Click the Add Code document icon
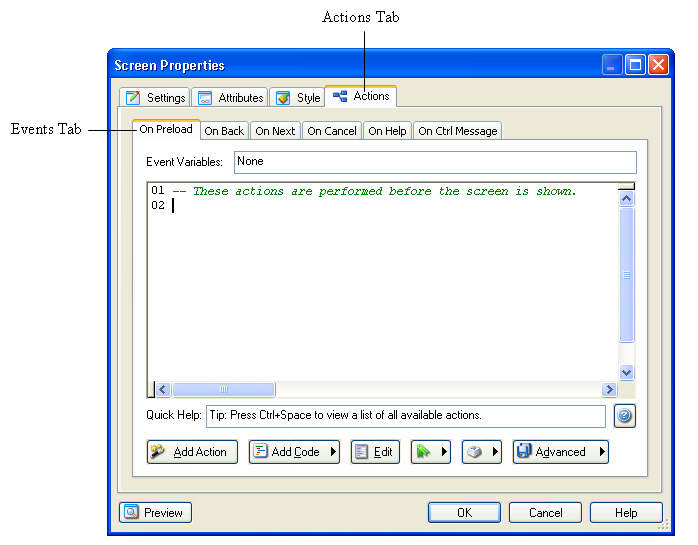Screen dimensions: 698x545 (260, 451)
